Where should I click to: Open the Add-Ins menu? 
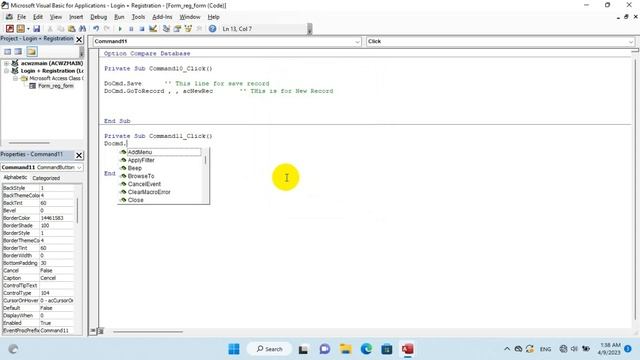tap(162, 17)
